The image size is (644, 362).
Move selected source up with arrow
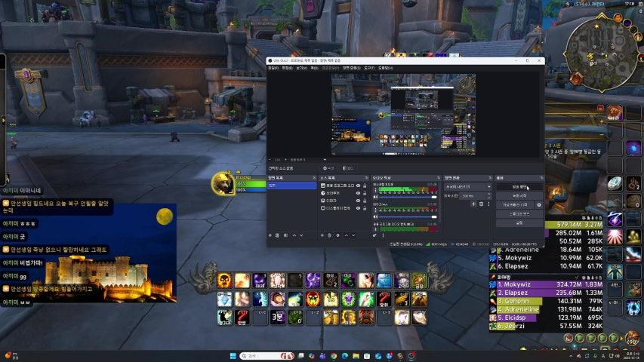pyautogui.click(x=347, y=235)
